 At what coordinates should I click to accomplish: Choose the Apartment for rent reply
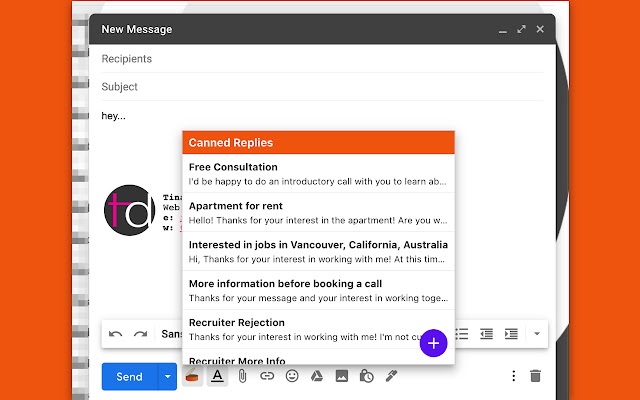318,213
